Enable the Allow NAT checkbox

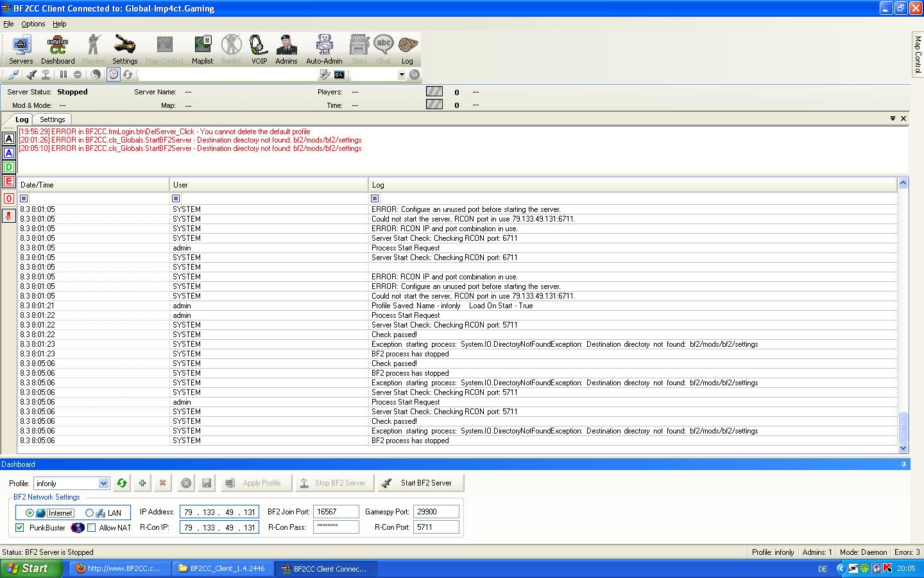click(x=92, y=527)
